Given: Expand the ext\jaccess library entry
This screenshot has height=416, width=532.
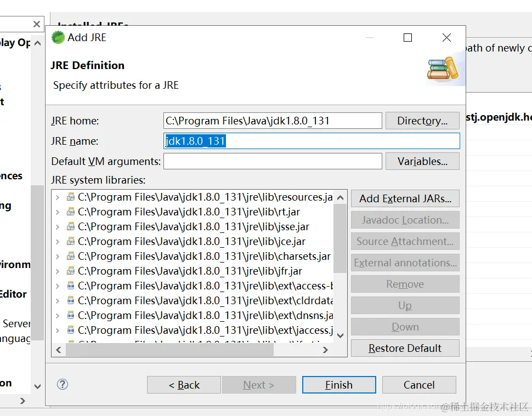Looking at the screenshot, I should [x=58, y=330].
